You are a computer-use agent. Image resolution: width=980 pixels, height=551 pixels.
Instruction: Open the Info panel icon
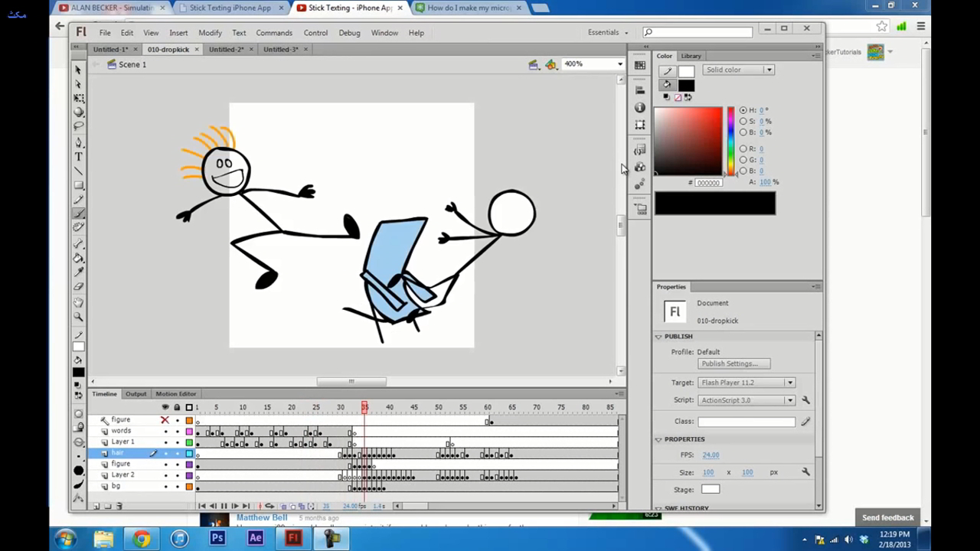tap(640, 107)
